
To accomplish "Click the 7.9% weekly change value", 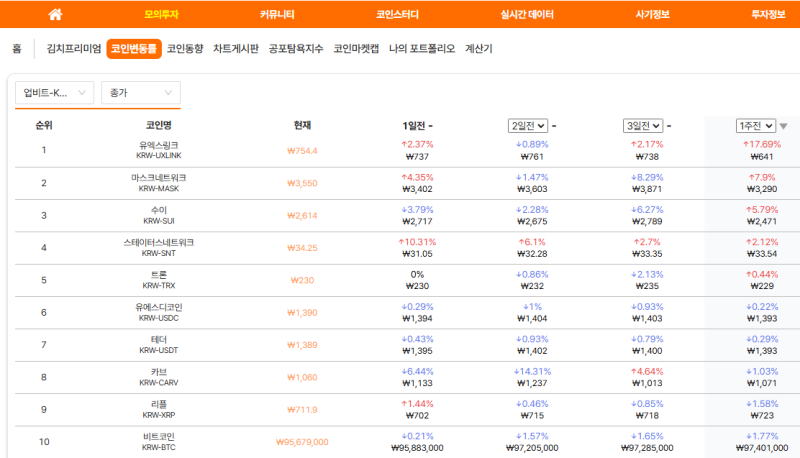I will point(762,177).
